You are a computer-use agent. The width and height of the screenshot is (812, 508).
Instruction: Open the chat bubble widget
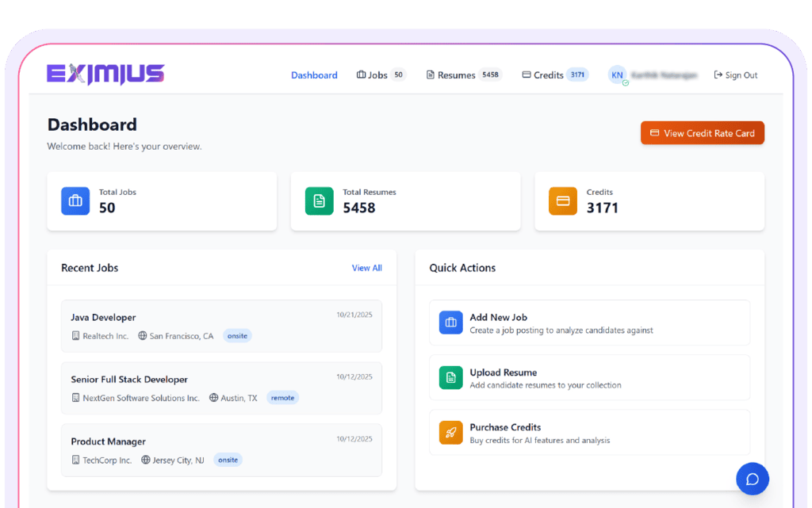(x=752, y=479)
